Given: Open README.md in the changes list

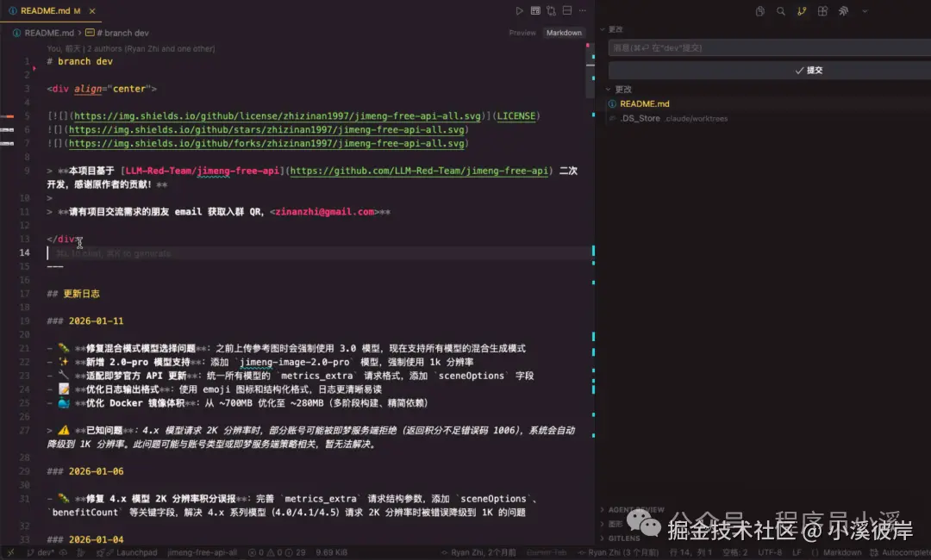Looking at the screenshot, I should click(x=644, y=103).
